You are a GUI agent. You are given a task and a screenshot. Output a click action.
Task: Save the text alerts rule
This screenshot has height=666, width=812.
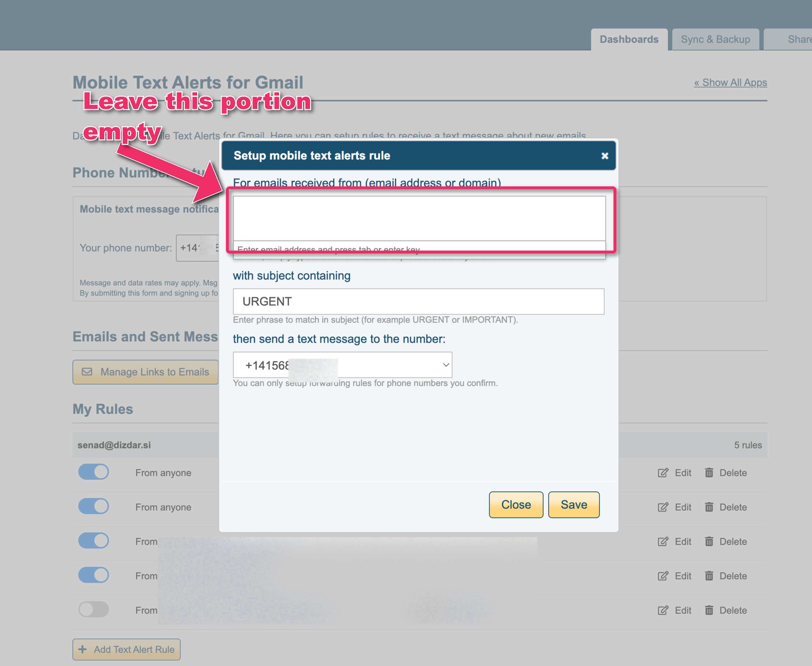coord(574,505)
